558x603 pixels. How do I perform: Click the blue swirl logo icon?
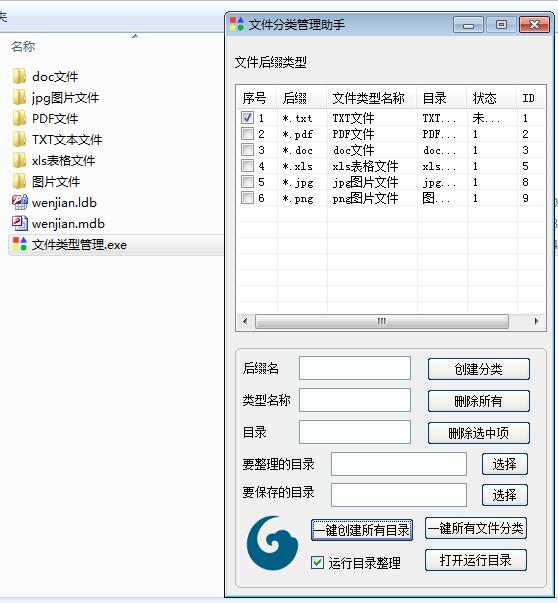pos(272,543)
